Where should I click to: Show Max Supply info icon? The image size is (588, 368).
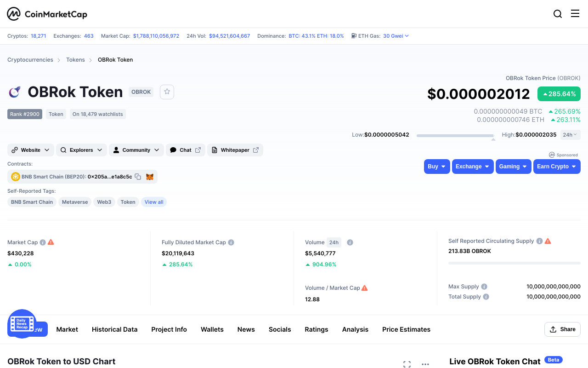484,287
